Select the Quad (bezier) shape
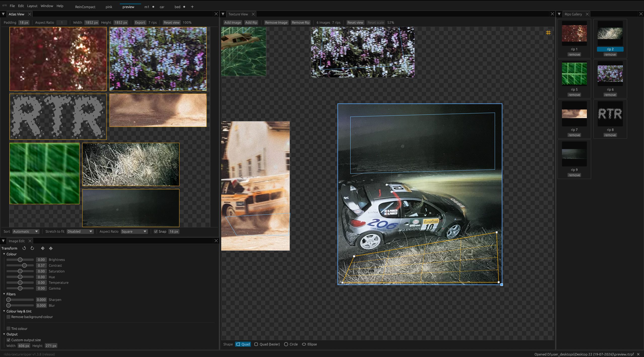644x357 pixels. pos(267,344)
